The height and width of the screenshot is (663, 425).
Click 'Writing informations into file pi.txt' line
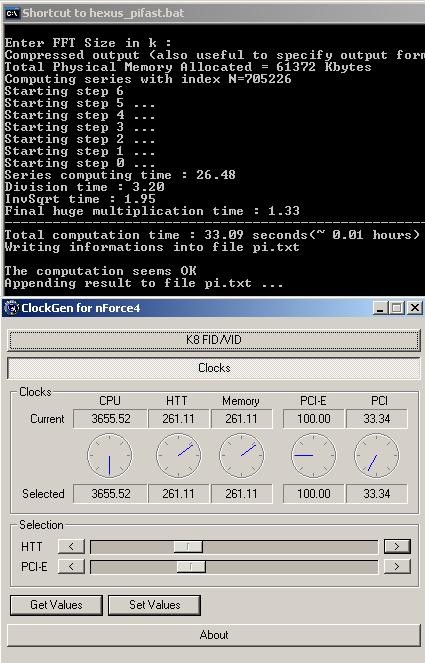pyautogui.click(x=152, y=247)
